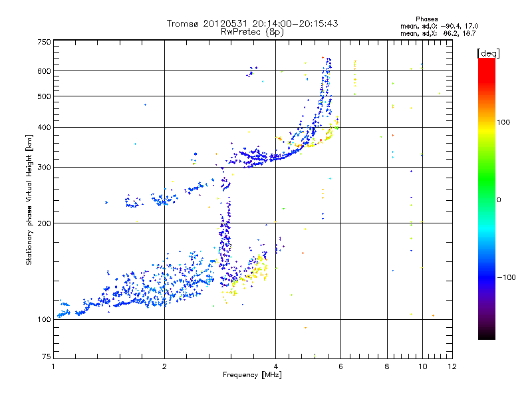Click the x-axis tick label '8'

pyautogui.click(x=387, y=366)
